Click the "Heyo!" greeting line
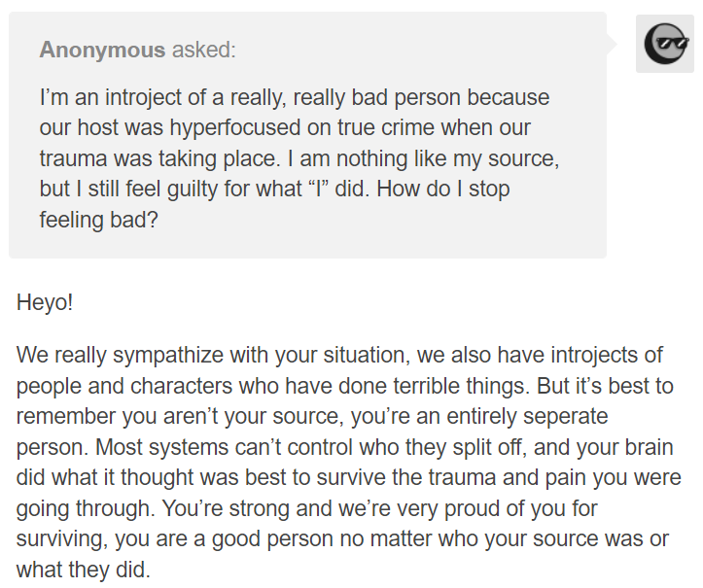The width and height of the screenshot is (703, 588). [45, 302]
